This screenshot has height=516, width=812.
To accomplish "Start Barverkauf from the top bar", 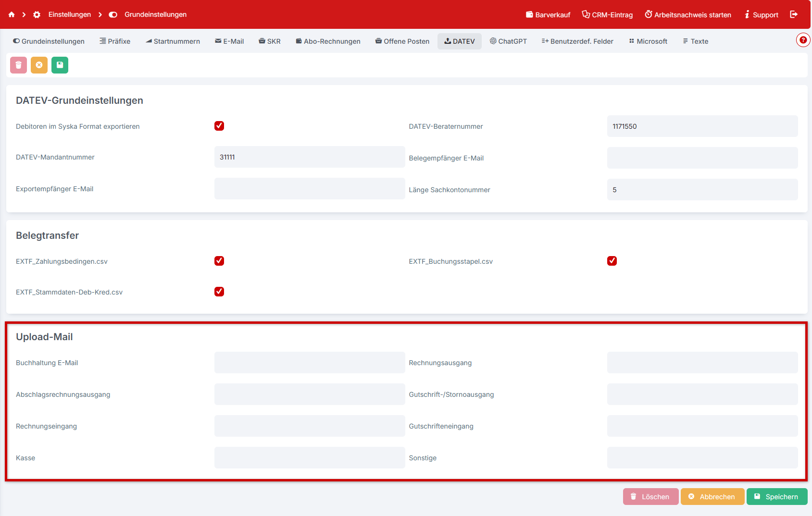I will (x=548, y=15).
